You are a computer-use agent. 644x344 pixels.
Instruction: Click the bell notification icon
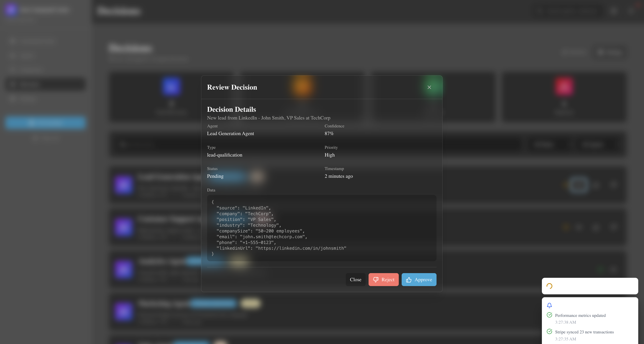pos(549,305)
